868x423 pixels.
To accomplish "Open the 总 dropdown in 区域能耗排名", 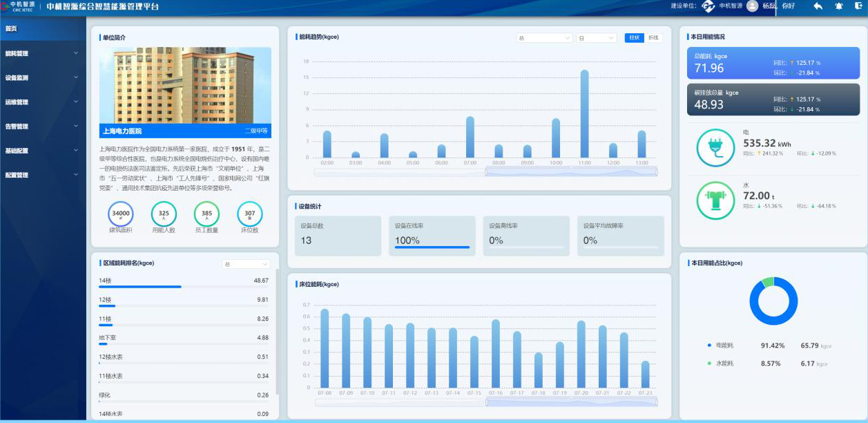I will pos(246,264).
